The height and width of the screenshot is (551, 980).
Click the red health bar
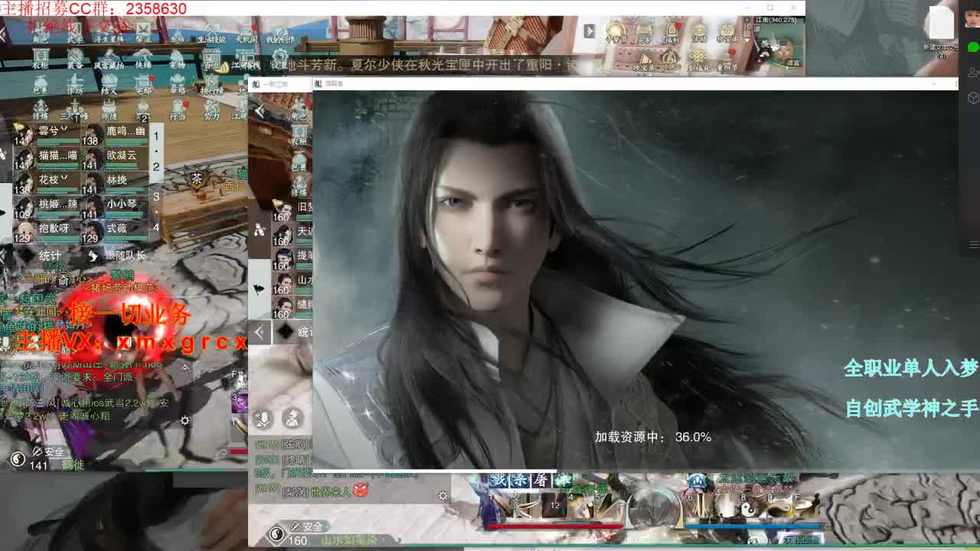click(555, 526)
